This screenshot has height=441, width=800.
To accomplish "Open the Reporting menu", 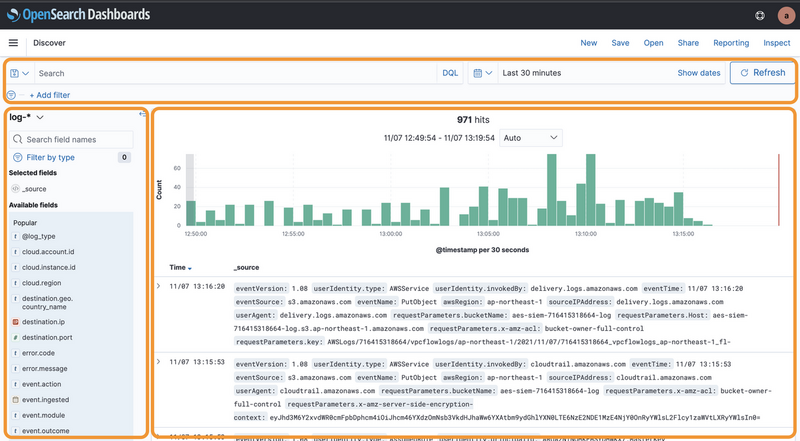I will point(731,43).
